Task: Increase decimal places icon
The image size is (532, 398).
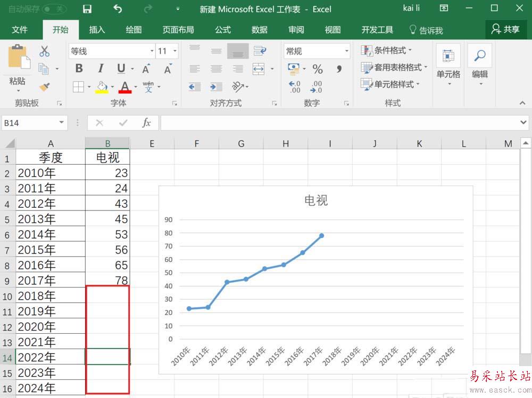Action: [295, 87]
